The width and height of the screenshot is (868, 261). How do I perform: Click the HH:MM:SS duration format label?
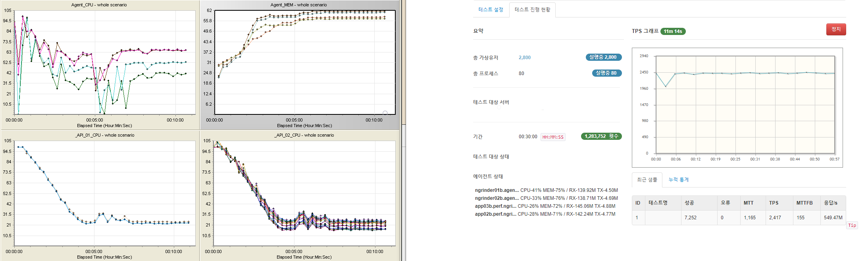[x=553, y=137]
